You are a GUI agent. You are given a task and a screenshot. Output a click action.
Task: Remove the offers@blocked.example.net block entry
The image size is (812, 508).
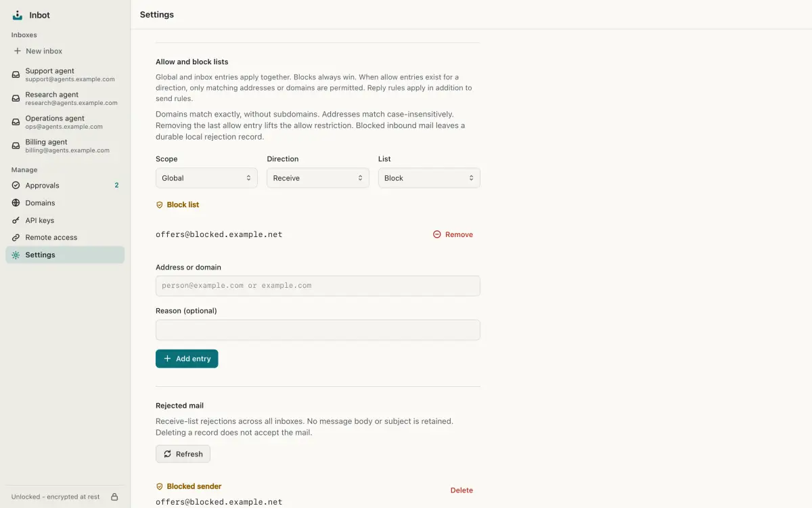453,234
